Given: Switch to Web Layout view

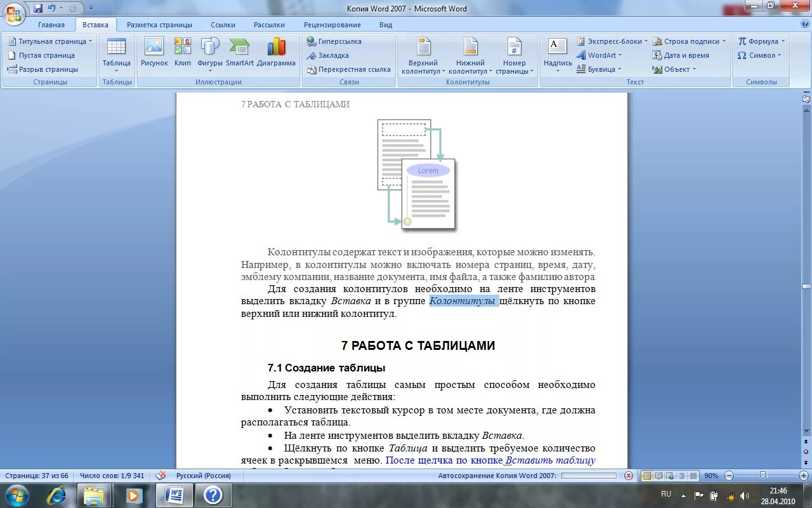Looking at the screenshot, I should (670, 476).
